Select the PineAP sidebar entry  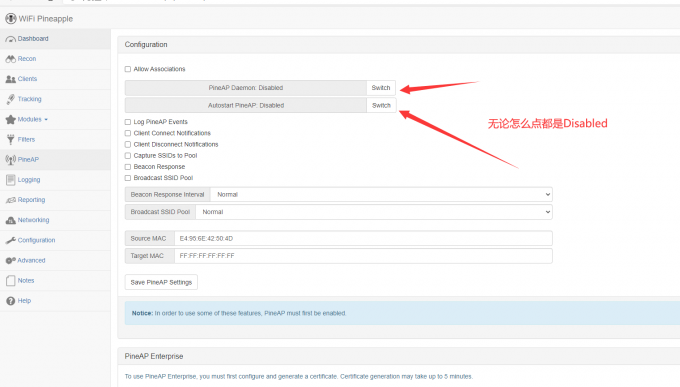point(28,159)
